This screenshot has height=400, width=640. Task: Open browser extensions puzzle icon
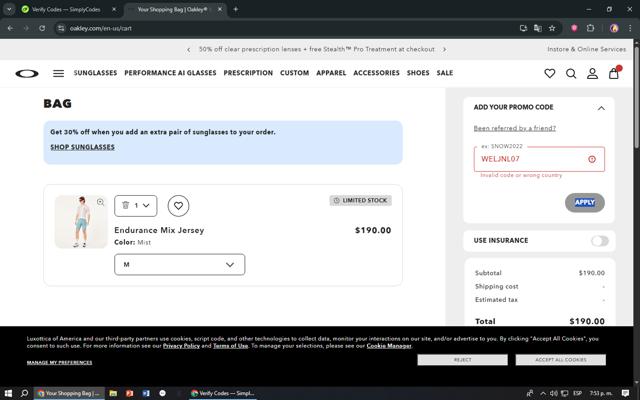[x=590, y=28]
